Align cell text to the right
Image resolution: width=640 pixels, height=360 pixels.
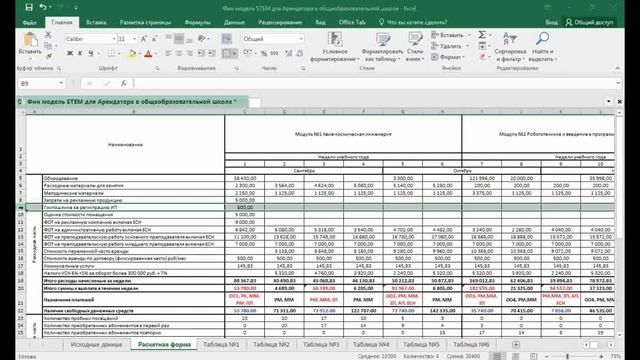click(x=189, y=53)
